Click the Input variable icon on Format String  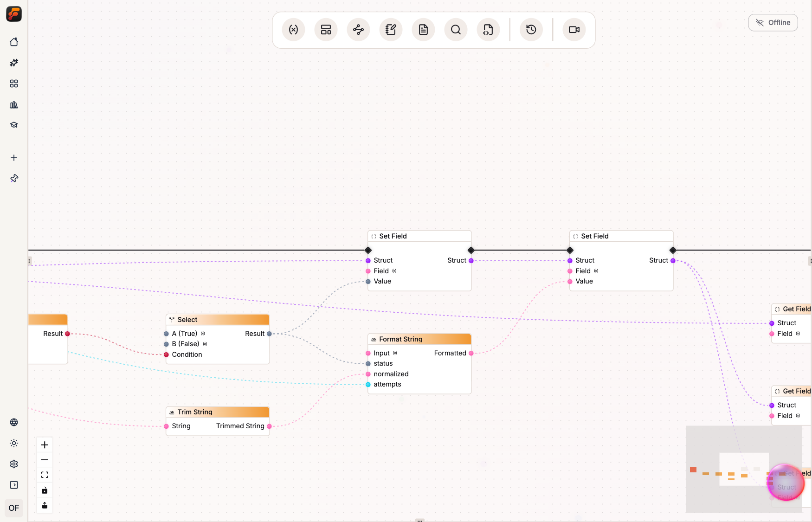tap(395, 353)
